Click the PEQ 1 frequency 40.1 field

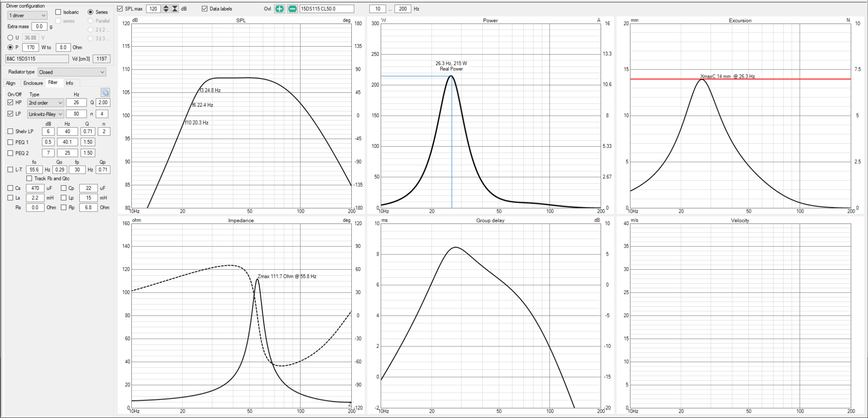pyautogui.click(x=67, y=142)
